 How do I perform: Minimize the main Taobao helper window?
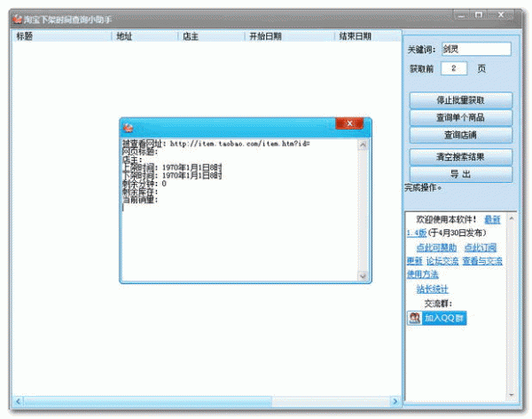[x=462, y=15]
